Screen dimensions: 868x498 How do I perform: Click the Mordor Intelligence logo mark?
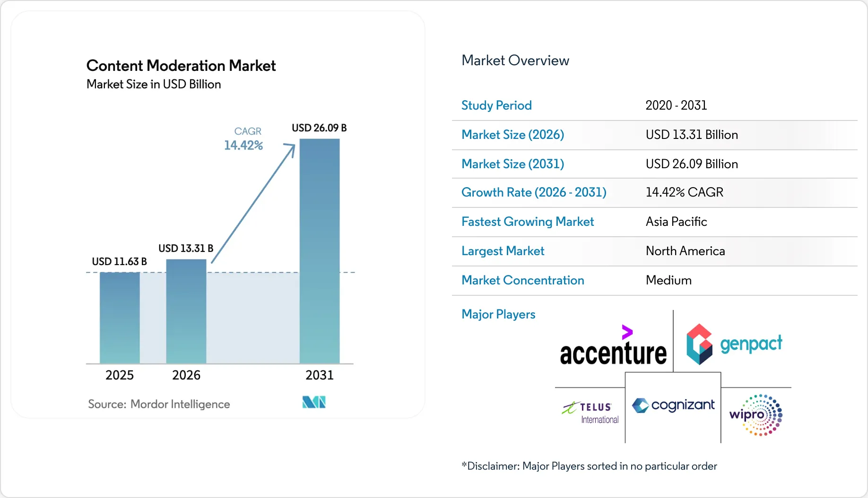coord(314,402)
